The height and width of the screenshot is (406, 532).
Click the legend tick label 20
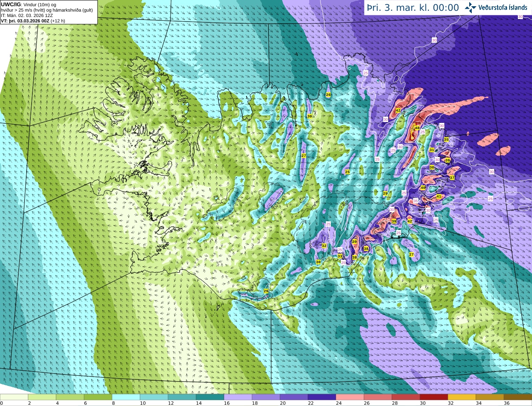click(x=283, y=403)
